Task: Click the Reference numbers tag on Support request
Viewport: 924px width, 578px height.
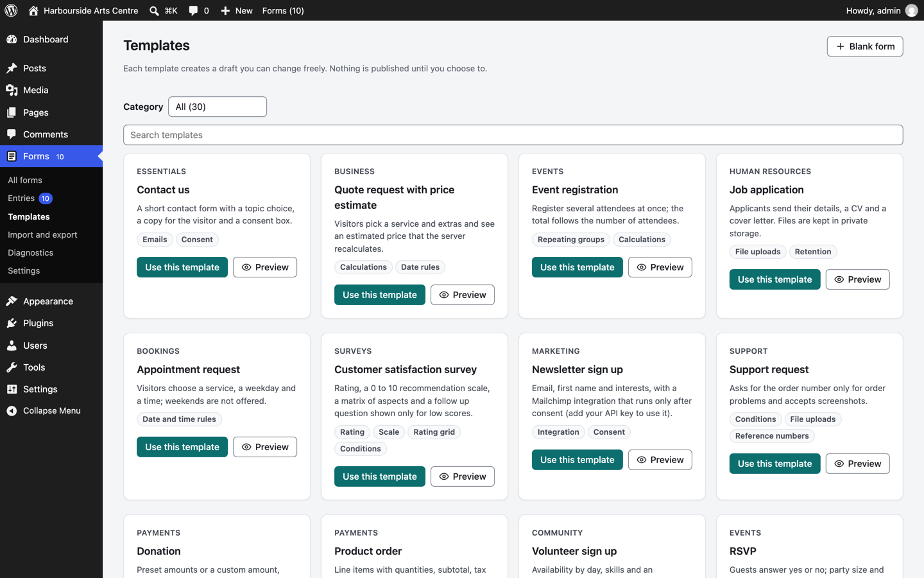Action: tap(772, 436)
